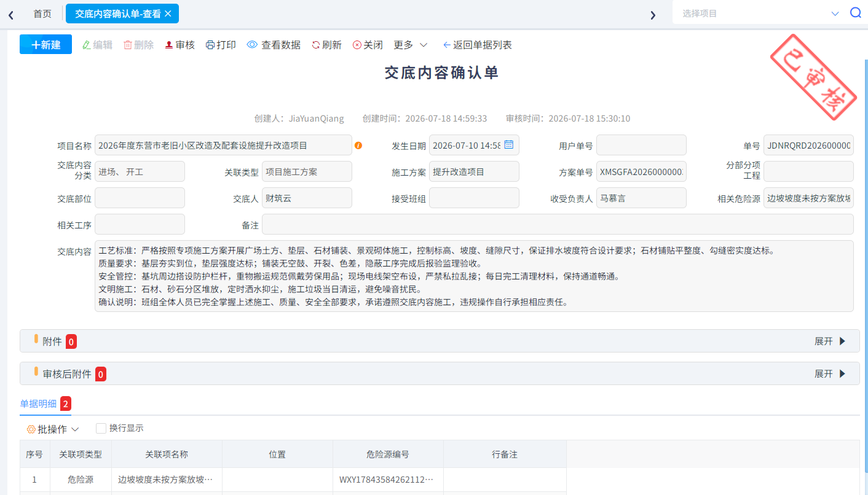
Task: Click the search magnifier icon
Action: pos(855,13)
